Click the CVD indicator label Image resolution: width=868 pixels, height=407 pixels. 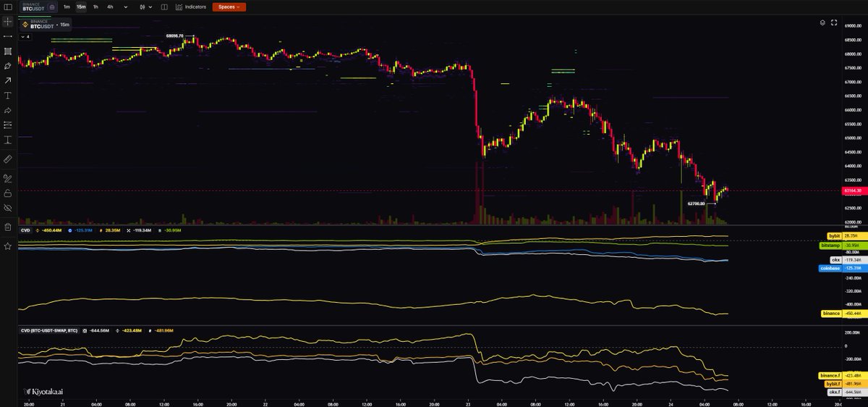(x=25, y=230)
